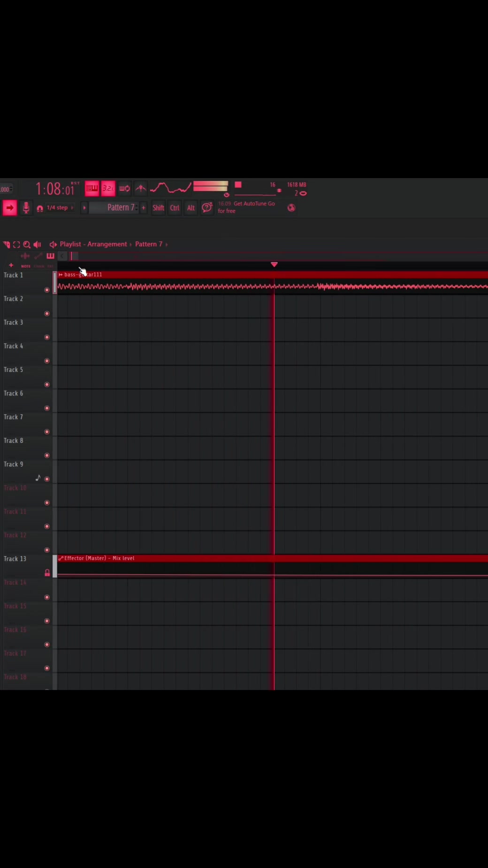Viewport: 488px width, 868px height.
Task: Open the 1/4 step snap dropdown
Action: [x=60, y=208]
